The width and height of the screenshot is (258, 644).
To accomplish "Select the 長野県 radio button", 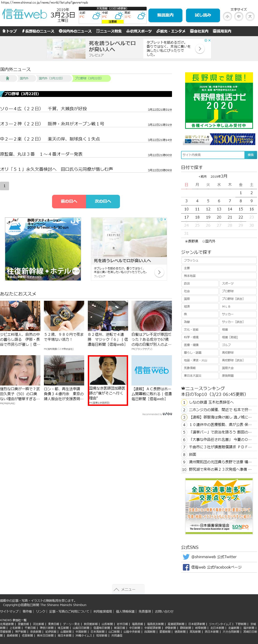I will 186,241.
